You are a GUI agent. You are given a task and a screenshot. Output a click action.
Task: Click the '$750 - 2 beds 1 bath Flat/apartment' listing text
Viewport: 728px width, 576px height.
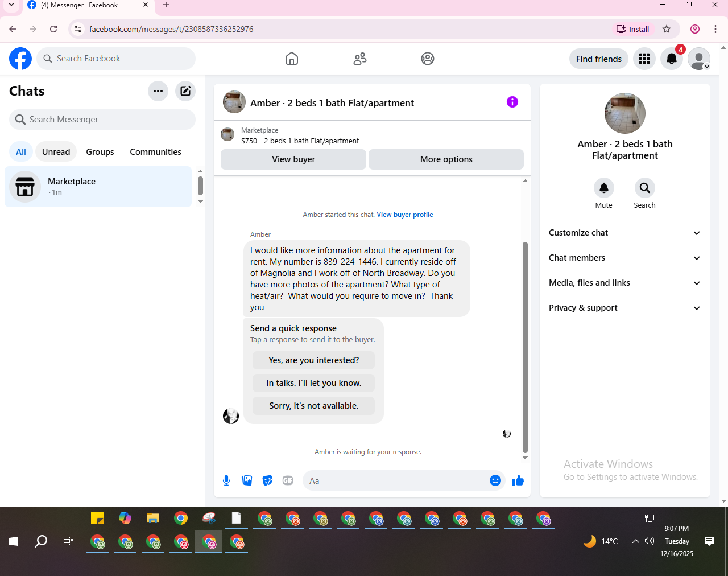point(300,141)
